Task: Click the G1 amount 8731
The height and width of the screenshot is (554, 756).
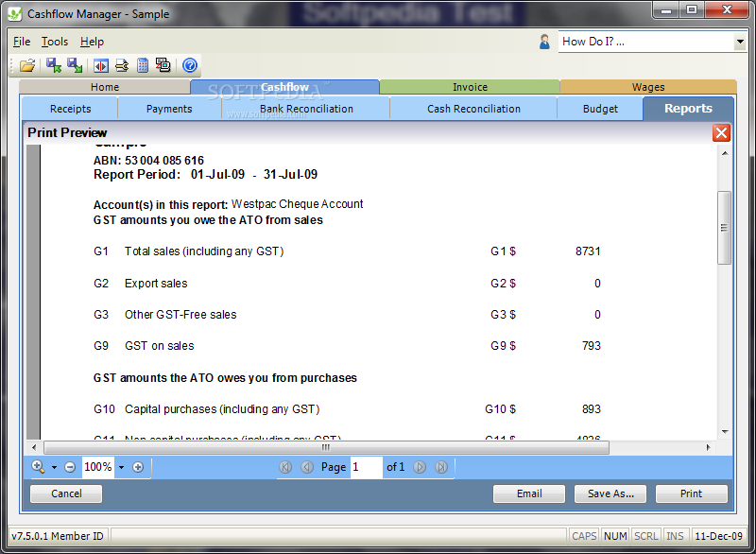Action: point(588,251)
